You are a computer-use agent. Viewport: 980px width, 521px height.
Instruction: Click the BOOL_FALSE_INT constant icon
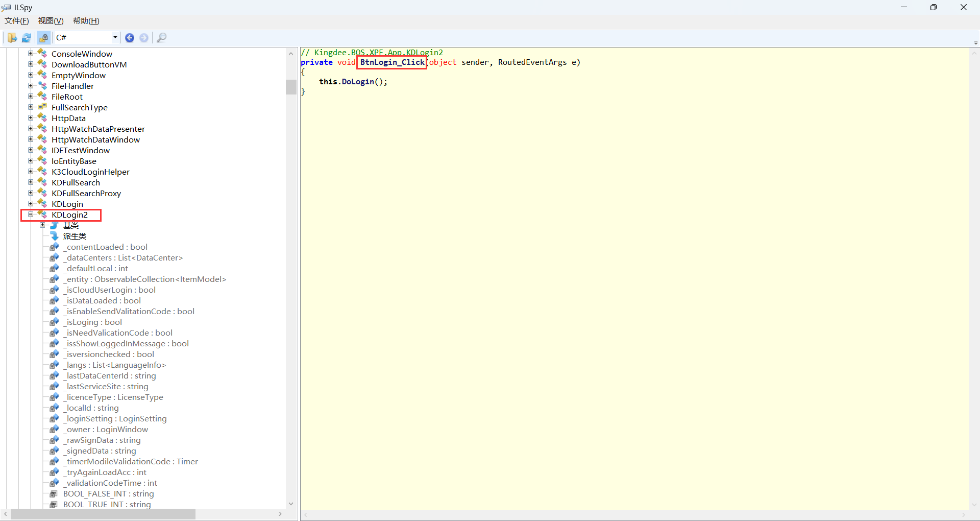54,493
